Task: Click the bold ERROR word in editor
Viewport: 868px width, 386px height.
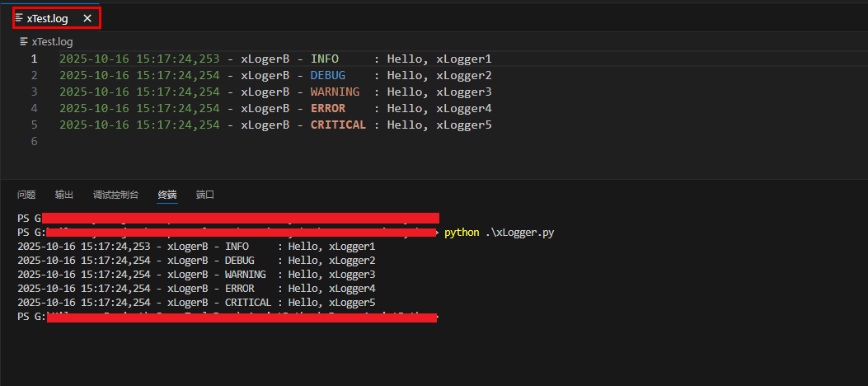Action: pyautogui.click(x=328, y=109)
